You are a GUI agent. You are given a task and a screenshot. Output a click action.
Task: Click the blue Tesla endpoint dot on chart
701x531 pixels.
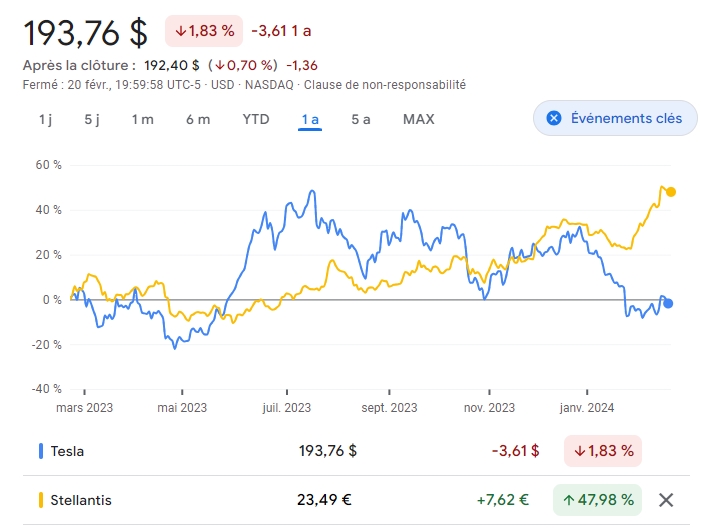[668, 304]
